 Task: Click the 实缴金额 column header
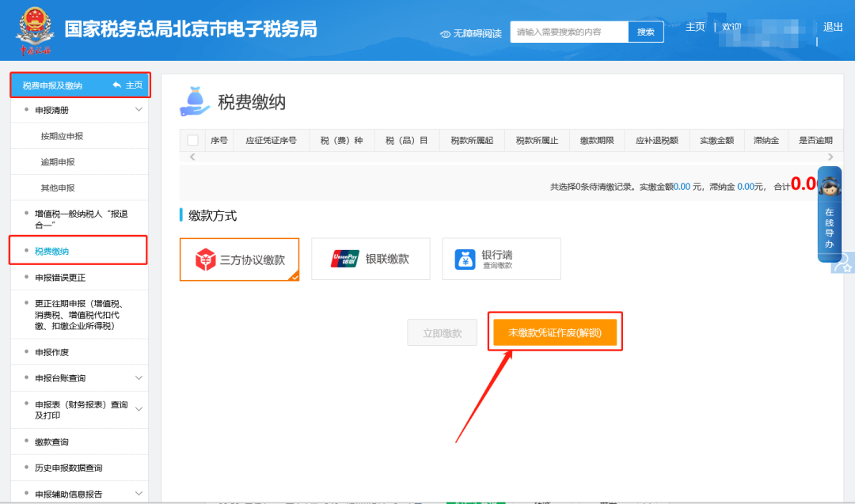click(x=717, y=141)
